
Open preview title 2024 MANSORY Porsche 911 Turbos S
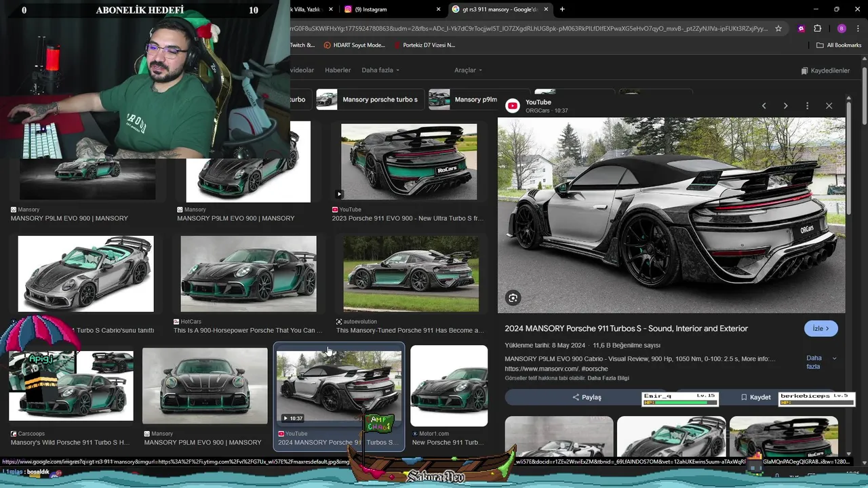[626, 328]
